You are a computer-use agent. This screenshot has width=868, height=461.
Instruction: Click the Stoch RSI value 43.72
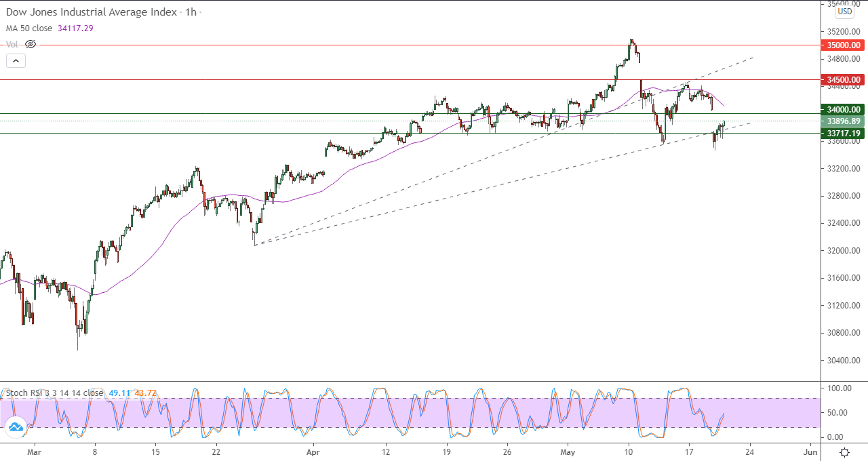coord(146,393)
